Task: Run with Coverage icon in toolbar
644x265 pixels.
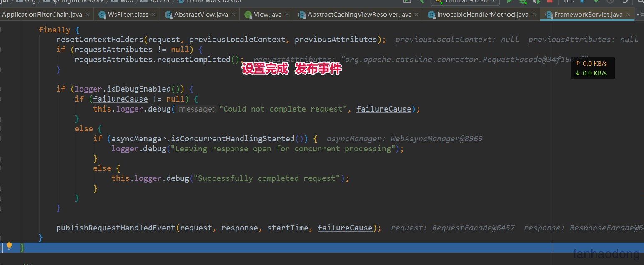Action: (x=536, y=1)
